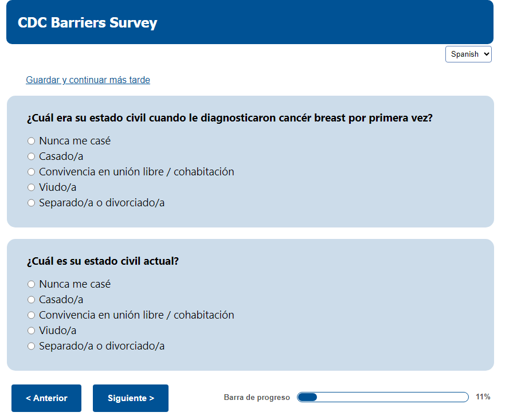Go back with the Anterior button

point(46,398)
